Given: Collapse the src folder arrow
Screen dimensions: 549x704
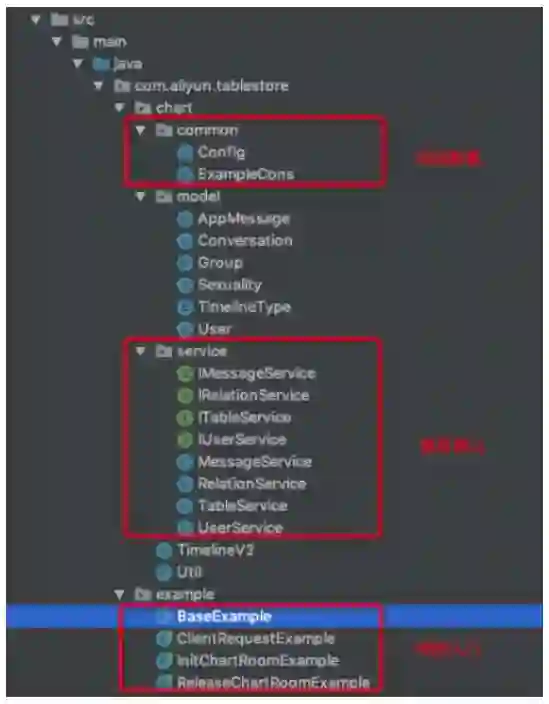Looking at the screenshot, I should tap(35, 19).
